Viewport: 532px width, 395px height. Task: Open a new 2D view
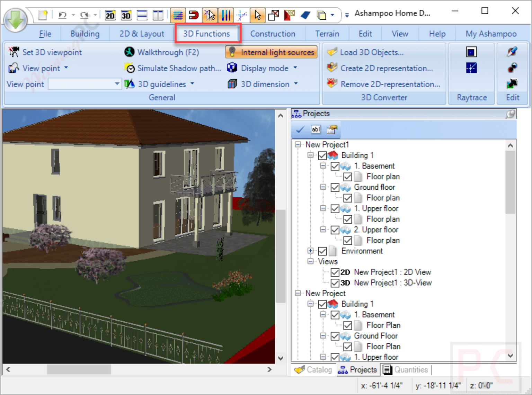[110, 15]
